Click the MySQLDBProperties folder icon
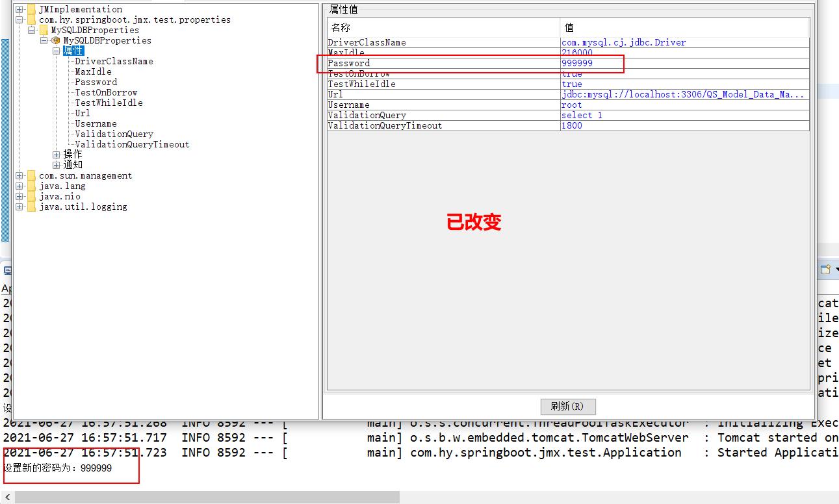Viewport: 839px width, 504px height. [x=44, y=31]
